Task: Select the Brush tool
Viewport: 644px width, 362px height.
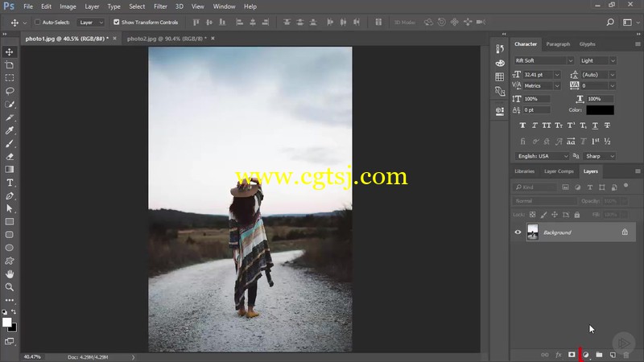Action: [10, 144]
